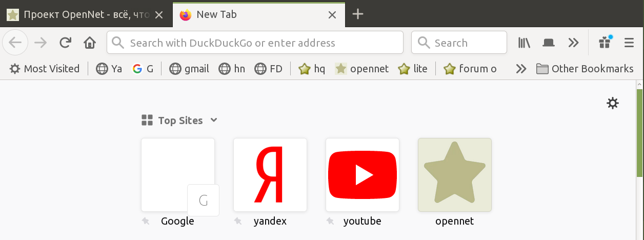The height and width of the screenshot is (240, 644).
Task: Pin the yandex top site
Action: coord(238,222)
